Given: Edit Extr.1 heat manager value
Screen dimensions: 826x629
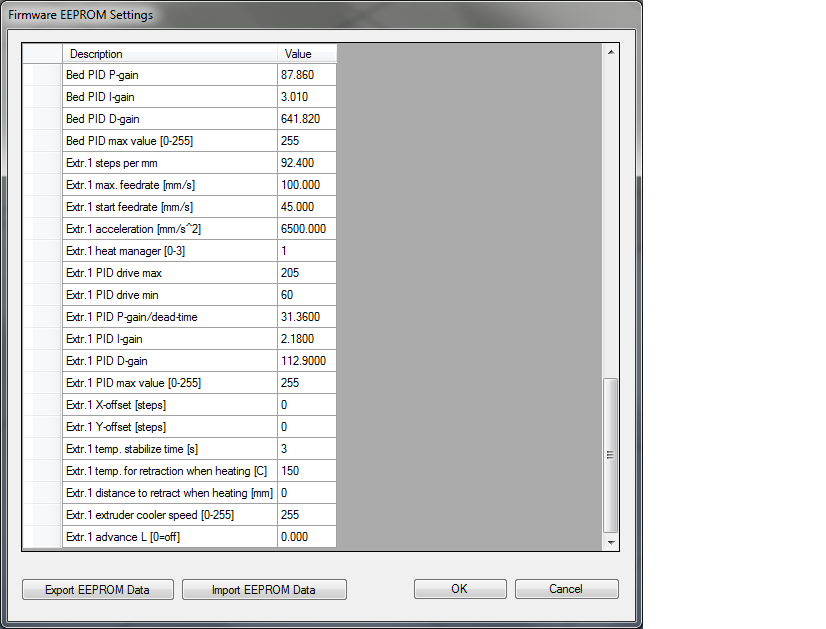Looking at the screenshot, I should point(307,251).
